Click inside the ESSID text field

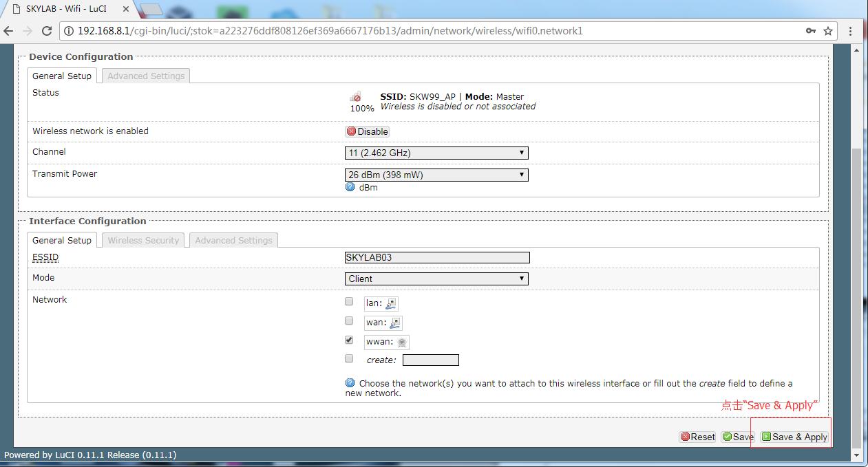click(437, 257)
